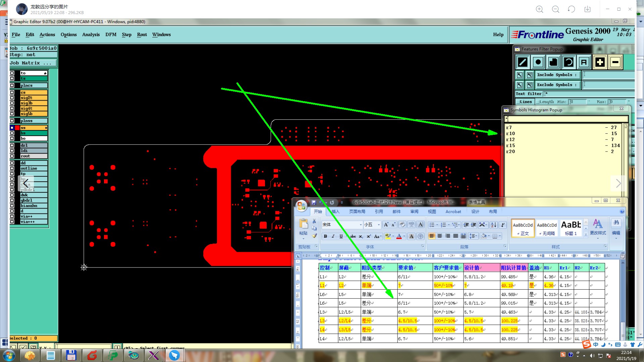Switch to the 页面布局 ribbon tab
This screenshot has width=644, height=362.
[x=357, y=212]
